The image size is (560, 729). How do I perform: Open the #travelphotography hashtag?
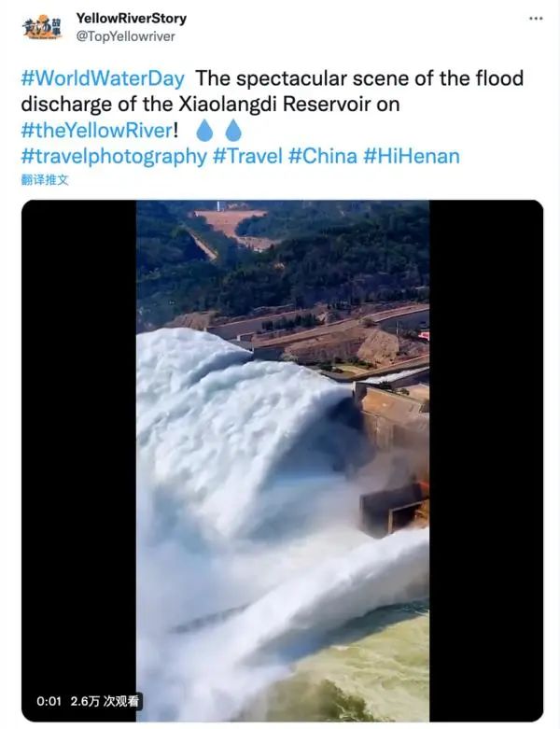114,156
